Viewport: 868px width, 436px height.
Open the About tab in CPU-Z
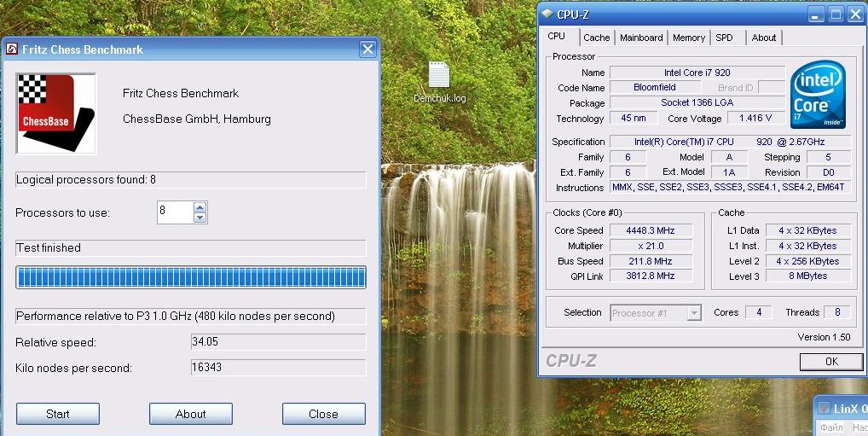coord(763,38)
